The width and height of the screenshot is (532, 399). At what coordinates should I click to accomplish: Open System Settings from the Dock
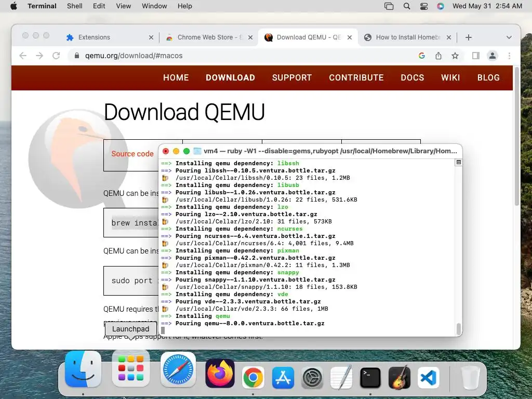312,377
